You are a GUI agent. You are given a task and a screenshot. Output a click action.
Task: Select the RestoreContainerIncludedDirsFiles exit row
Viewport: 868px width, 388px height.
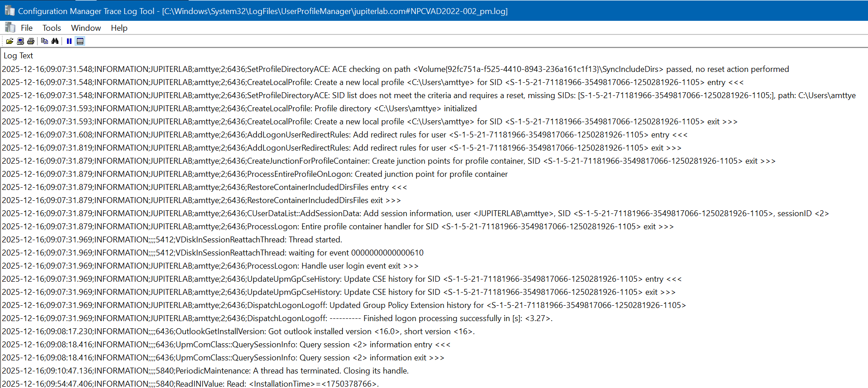coord(434,200)
